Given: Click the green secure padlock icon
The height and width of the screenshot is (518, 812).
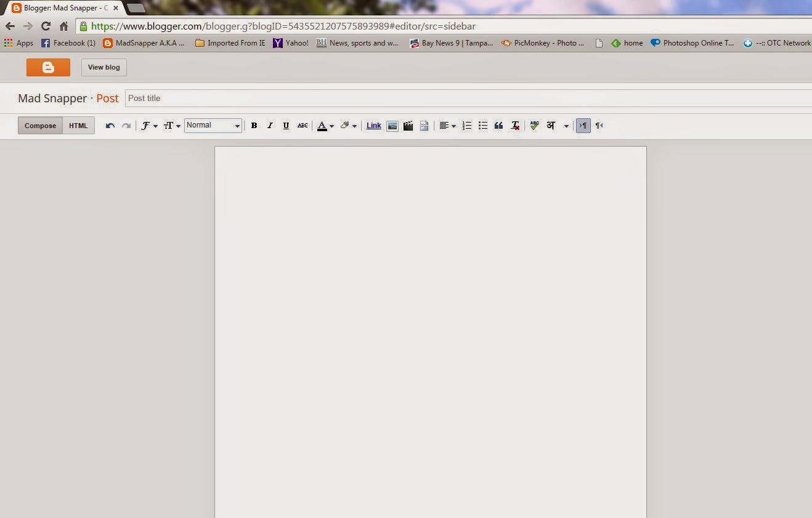Looking at the screenshot, I should [83, 26].
